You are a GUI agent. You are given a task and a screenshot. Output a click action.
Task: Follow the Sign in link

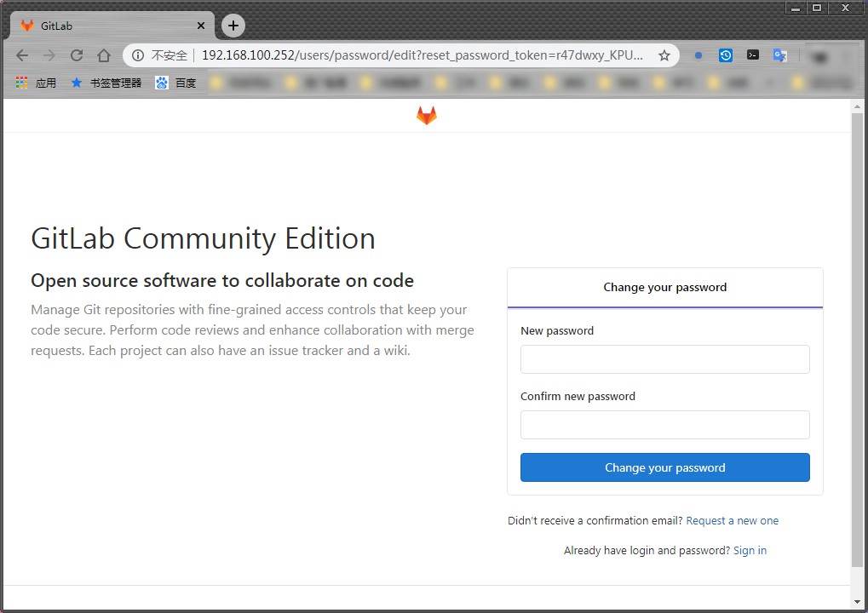point(750,551)
